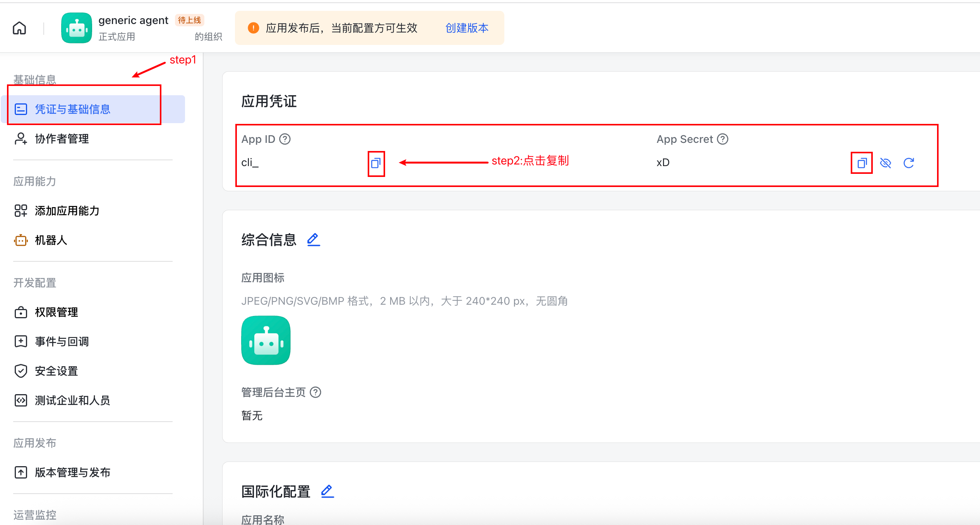The height and width of the screenshot is (525, 980).
Task: Edit 综合信息 with pencil icon
Action: 313,240
